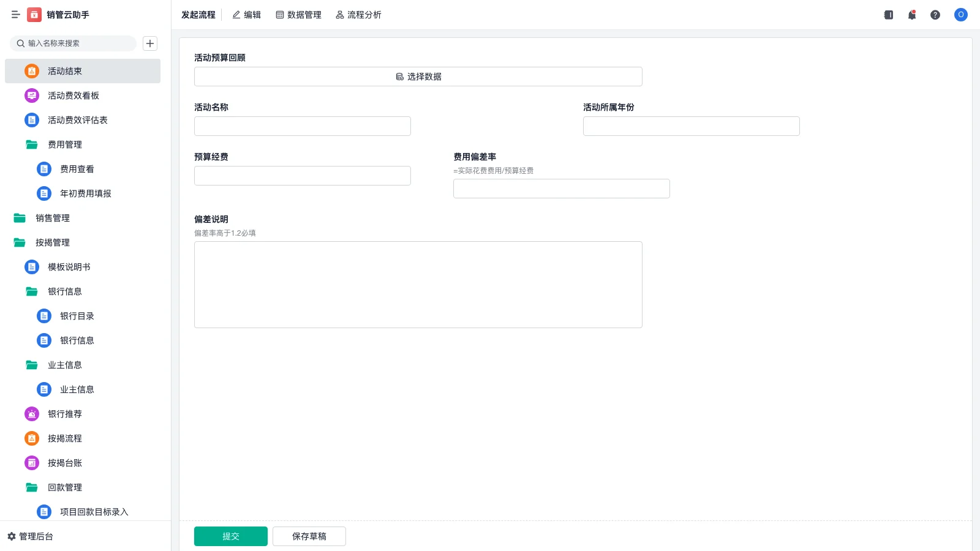980x551 pixels.
Task: Open the help question-mark icon
Action: pos(936,15)
